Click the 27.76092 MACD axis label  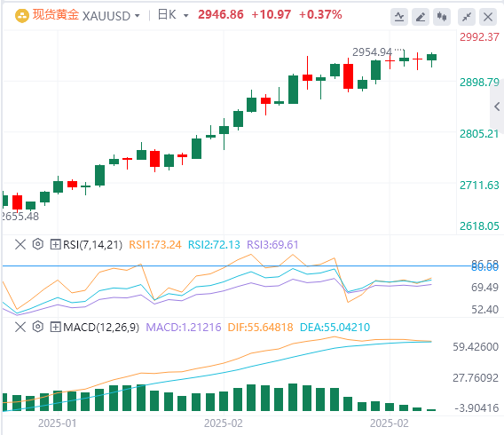(476, 378)
